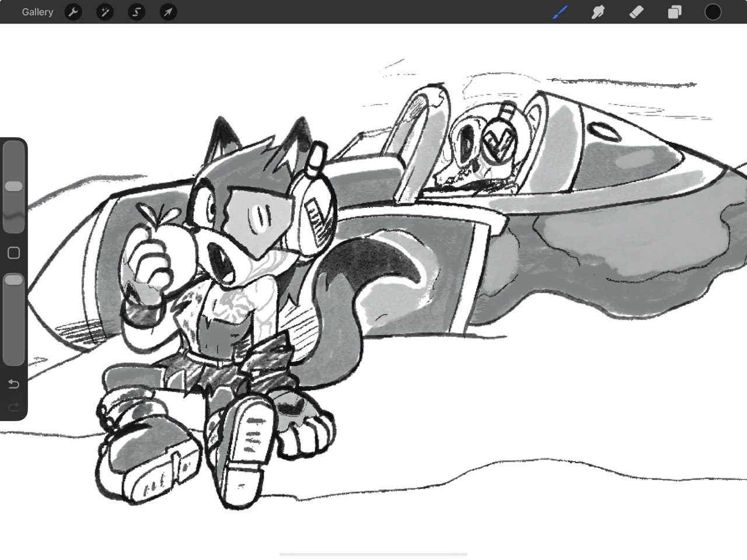Viewport: 747px width, 560px height.
Task: Select the Brush tool
Action: (560, 12)
